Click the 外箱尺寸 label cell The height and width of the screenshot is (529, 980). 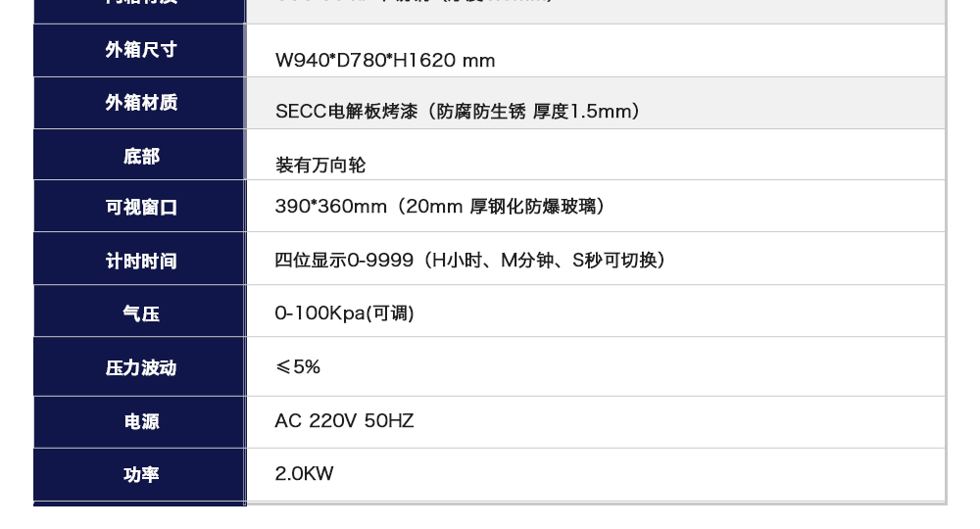140,51
